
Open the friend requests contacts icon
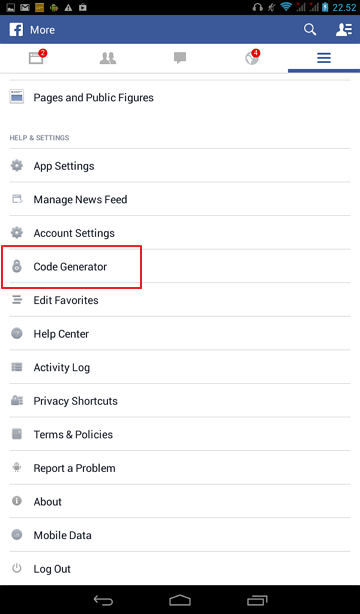[344, 30]
